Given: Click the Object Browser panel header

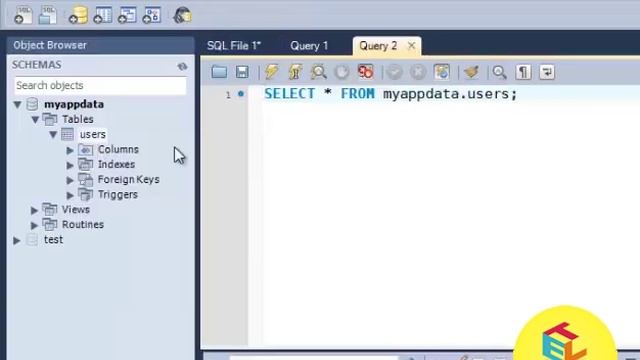Looking at the screenshot, I should point(100,45).
